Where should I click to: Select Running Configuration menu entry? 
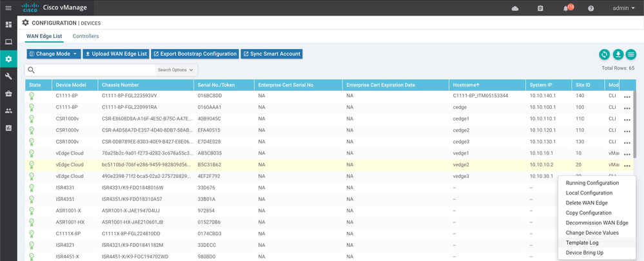coord(592,183)
